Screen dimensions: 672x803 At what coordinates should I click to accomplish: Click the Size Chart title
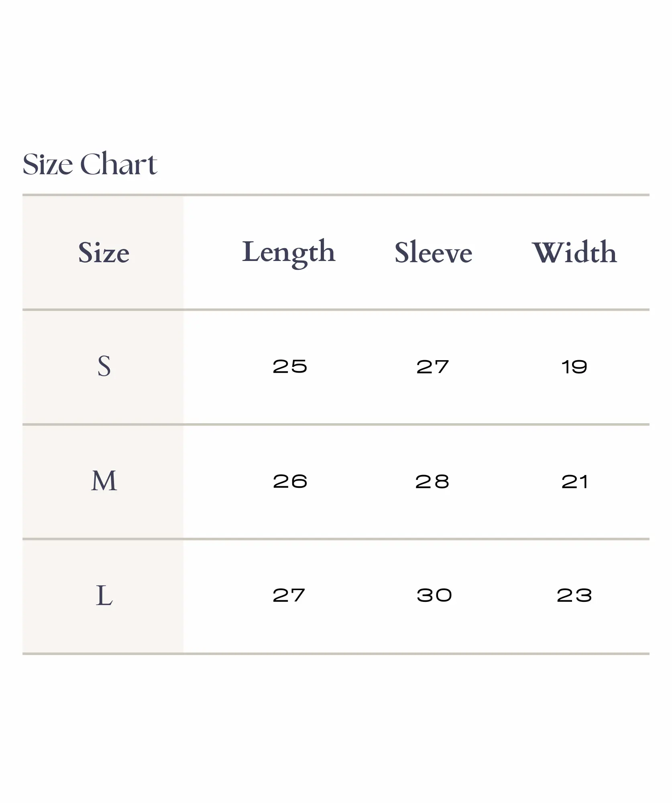(x=90, y=164)
